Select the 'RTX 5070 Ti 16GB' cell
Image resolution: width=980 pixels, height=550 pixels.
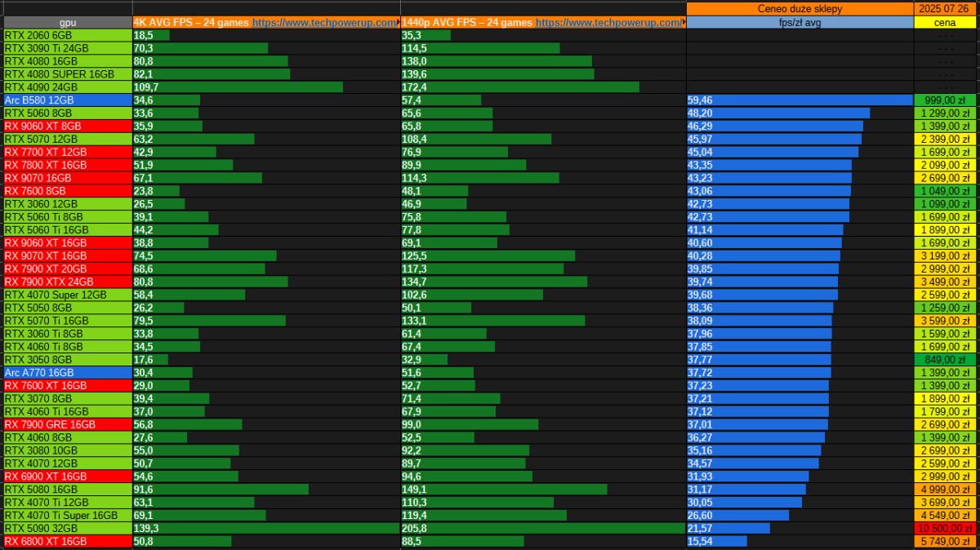tap(68, 321)
